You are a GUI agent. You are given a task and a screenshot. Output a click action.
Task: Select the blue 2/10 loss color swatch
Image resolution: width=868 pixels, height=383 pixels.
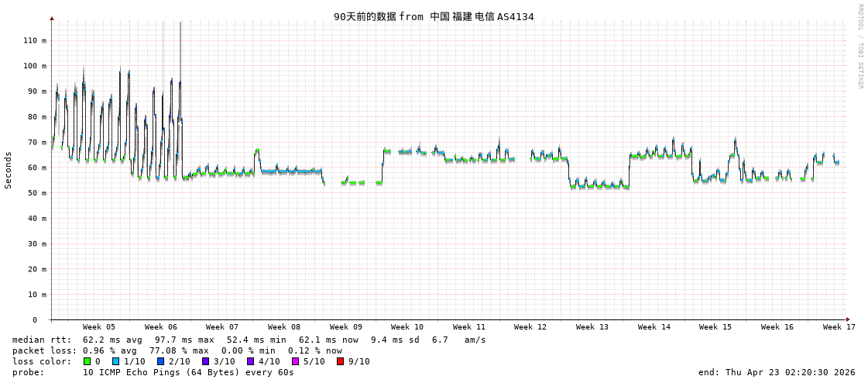point(160,361)
